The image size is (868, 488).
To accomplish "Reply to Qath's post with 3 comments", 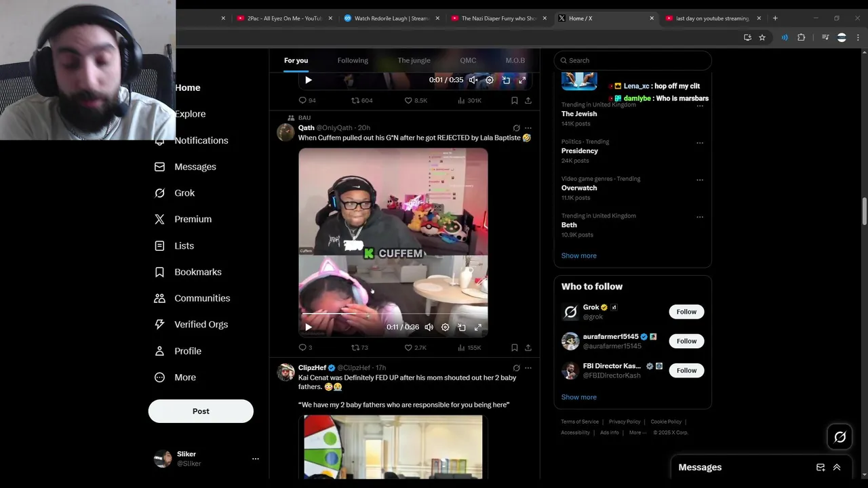I will pyautogui.click(x=305, y=348).
